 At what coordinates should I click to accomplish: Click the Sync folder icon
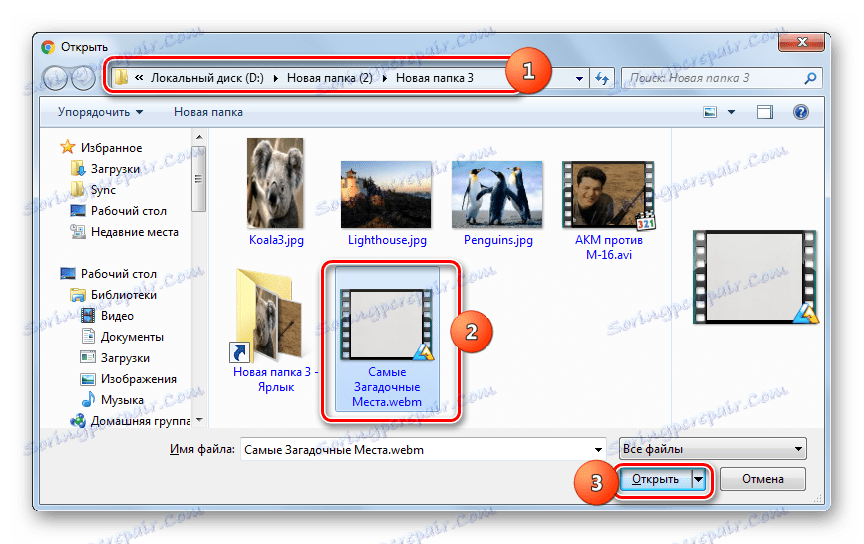(78, 189)
